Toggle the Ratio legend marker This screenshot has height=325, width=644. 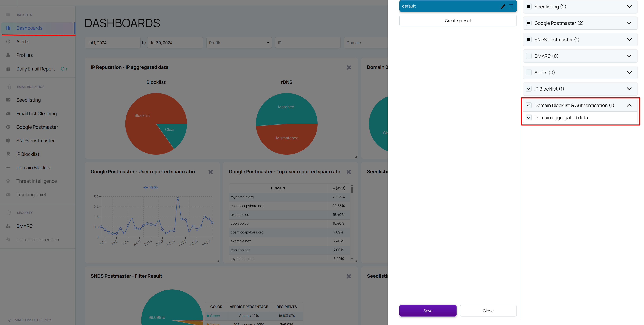point(146,187)
